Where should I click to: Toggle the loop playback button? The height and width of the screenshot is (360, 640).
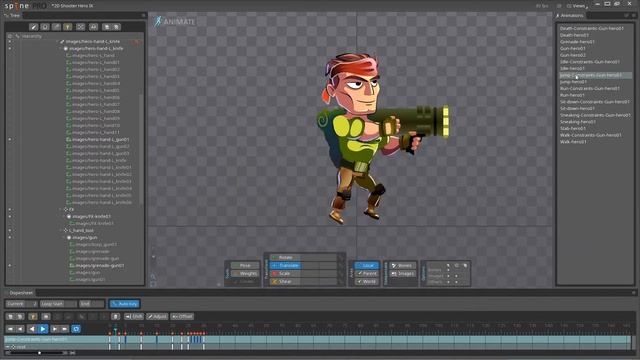pyautogui.click(x=76, y=329)
